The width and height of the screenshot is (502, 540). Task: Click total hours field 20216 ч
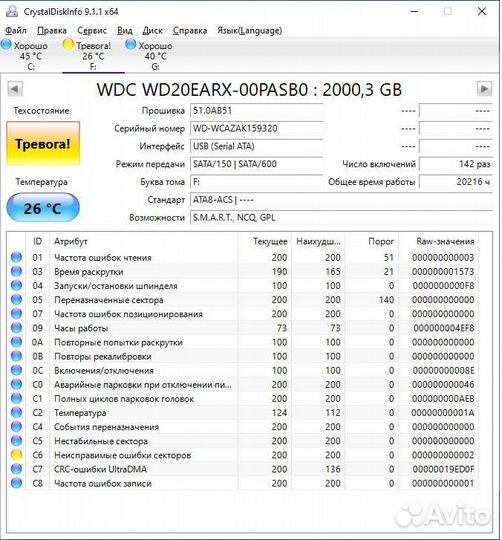pos(456,182)
